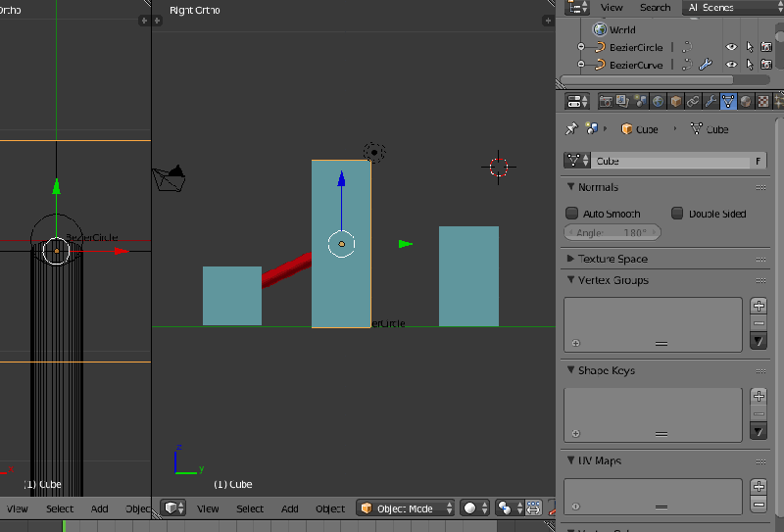Image resolution: width=784 pixels, height=532 pixels.
Task: Open the 3D view editor type selector
Action: pos(173,508)
